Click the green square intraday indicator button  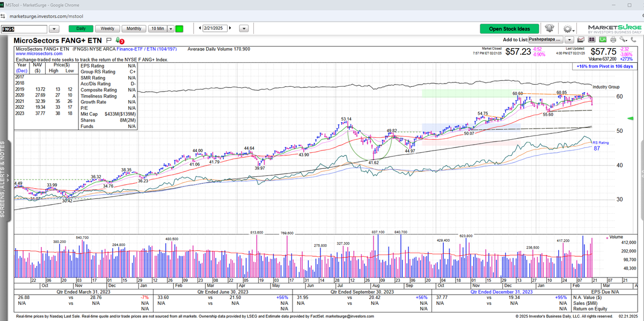(179, 28)
